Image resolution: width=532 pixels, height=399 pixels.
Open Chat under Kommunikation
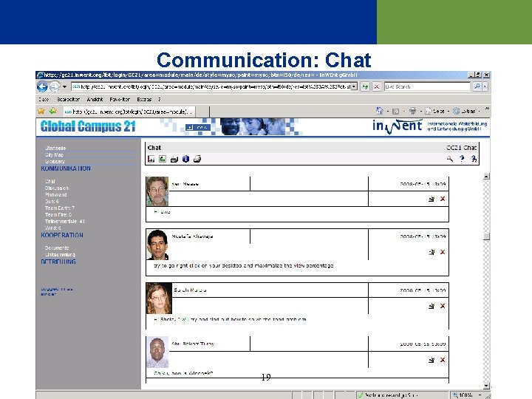click(50, 182)
